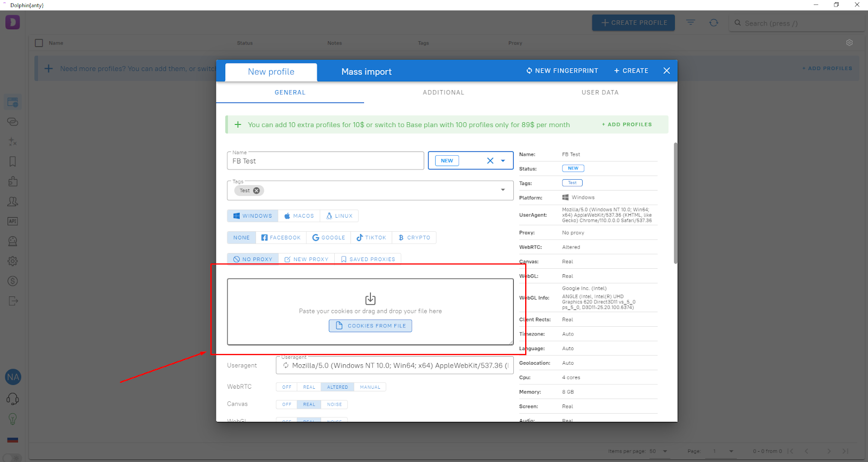The width and height of the screenshot is (868, 462).
Task: Expand the Tags dropdown arrow
Action: point(503,189)
